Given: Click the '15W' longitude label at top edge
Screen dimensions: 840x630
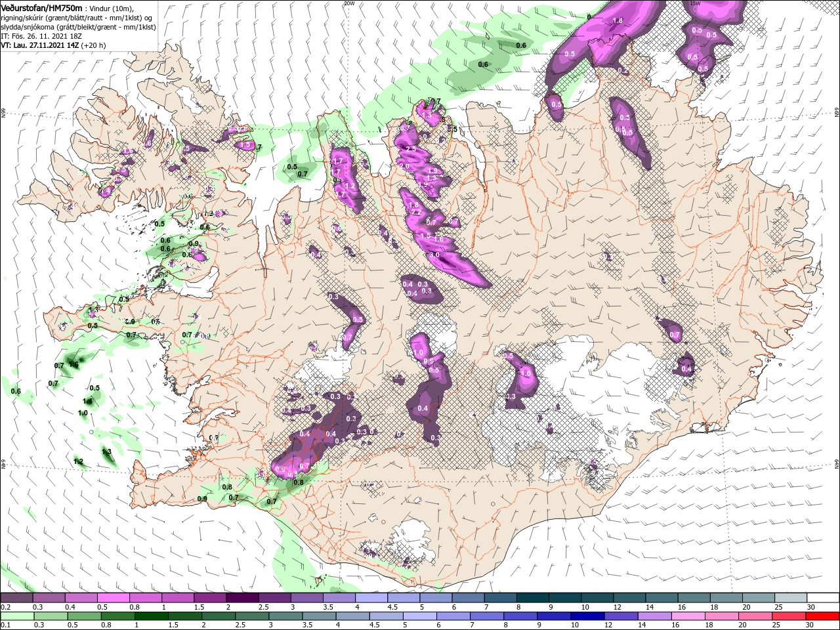Looking at the screenshot, I should [695, 3].
